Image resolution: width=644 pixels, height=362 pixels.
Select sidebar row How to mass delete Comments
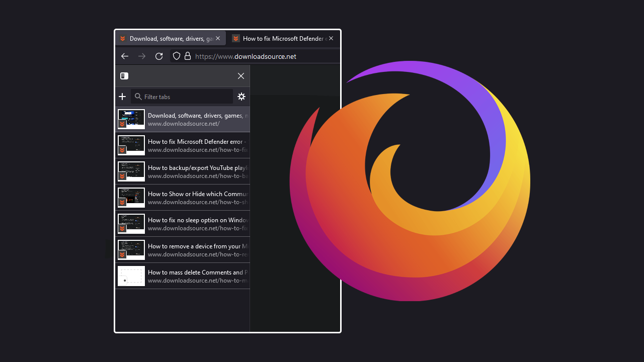[183, 276]
